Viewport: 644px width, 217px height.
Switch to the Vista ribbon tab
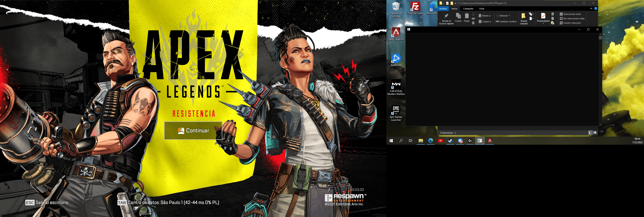482,8
